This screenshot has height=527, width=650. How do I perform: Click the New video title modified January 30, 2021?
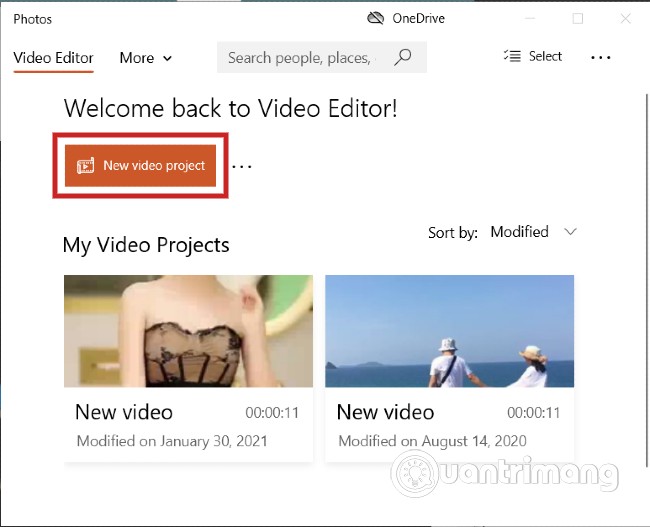tap(124, 412)
